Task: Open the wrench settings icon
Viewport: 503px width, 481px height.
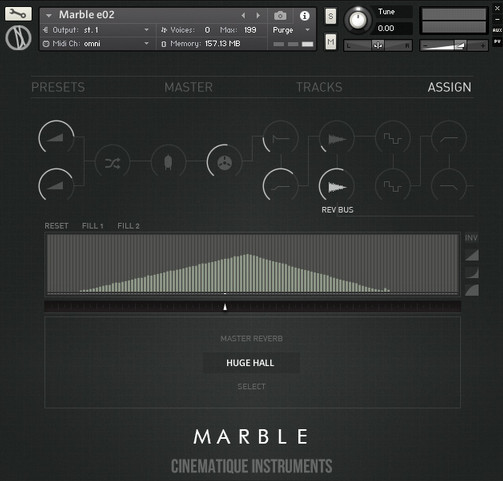Action: [18, 14]
